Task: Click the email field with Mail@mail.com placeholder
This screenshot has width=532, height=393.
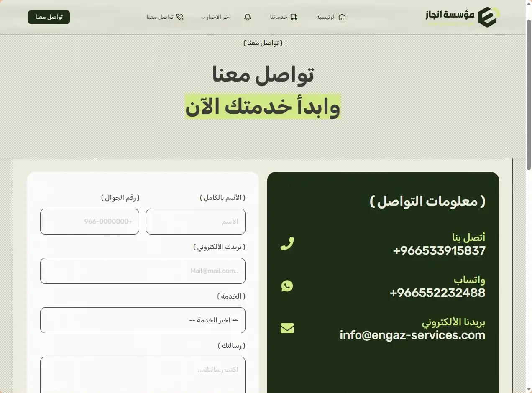Action: [x=143, y=271]
